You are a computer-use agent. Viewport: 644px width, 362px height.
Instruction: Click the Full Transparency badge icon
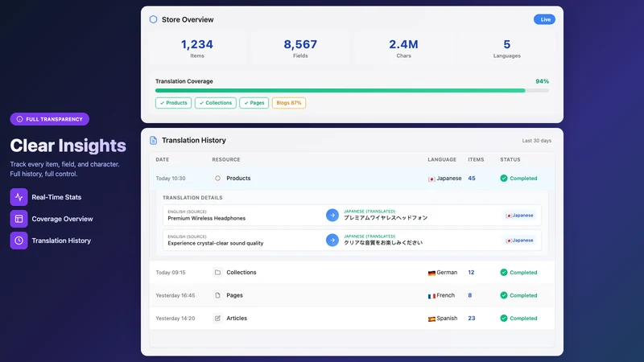coord(19,119)
